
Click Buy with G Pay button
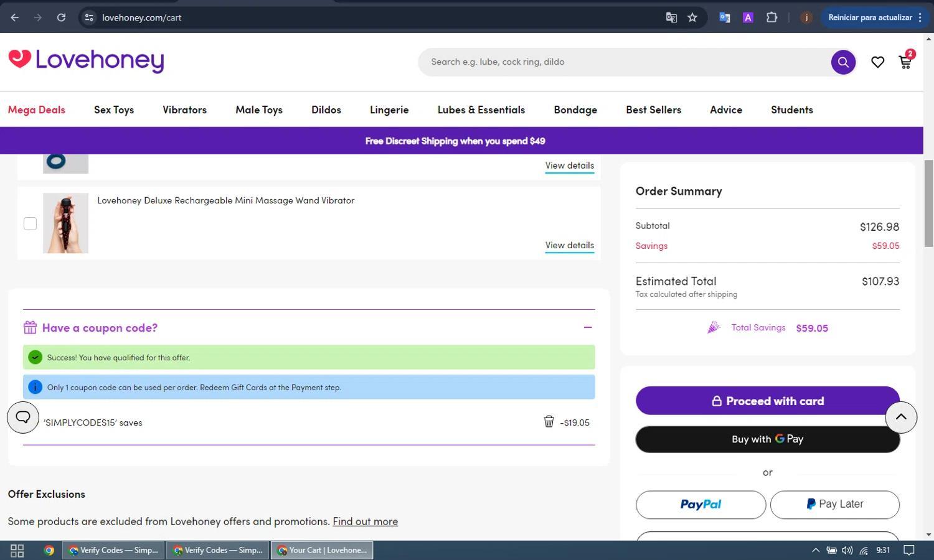coord(768,439)
